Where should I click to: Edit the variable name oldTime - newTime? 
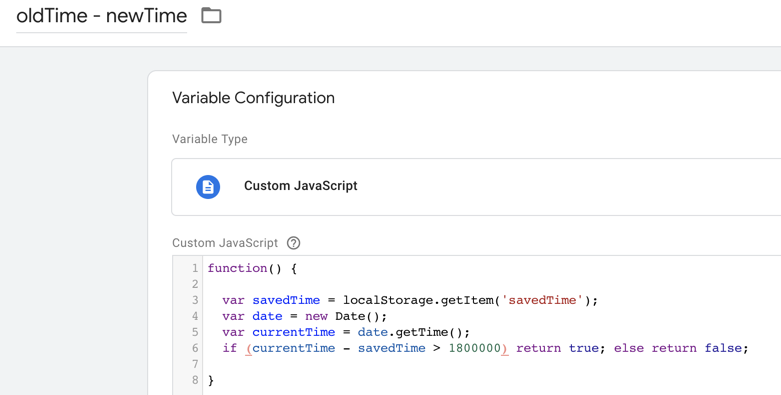[102, 16]
